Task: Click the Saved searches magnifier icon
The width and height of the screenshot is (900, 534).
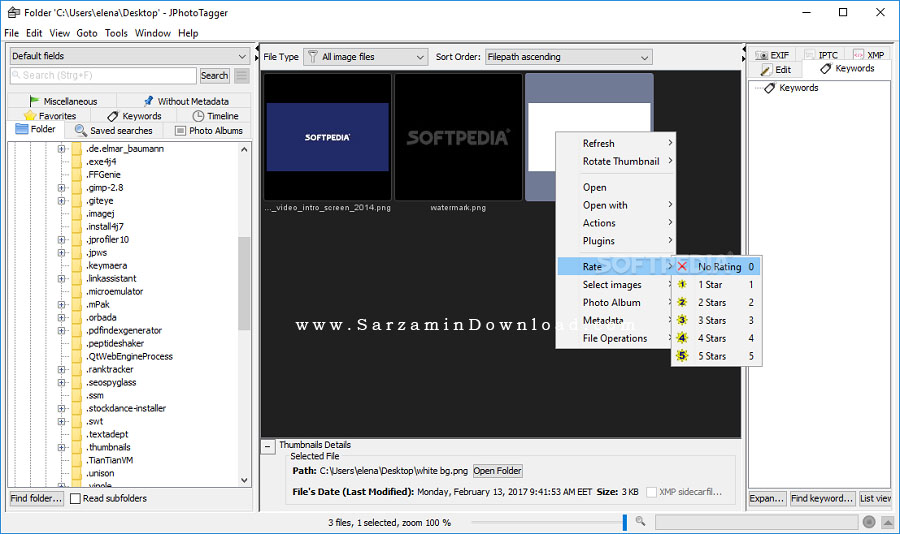Action: [x=81, y=130]
